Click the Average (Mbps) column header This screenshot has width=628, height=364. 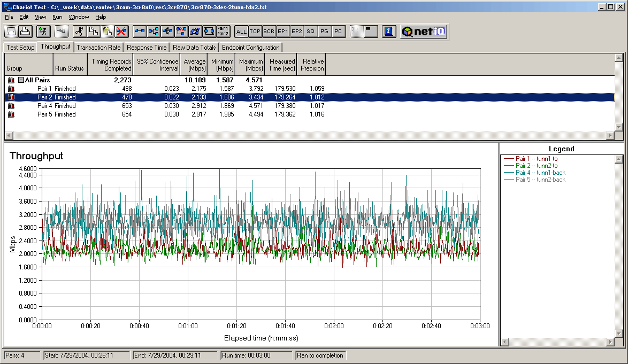tap(194, 65)
